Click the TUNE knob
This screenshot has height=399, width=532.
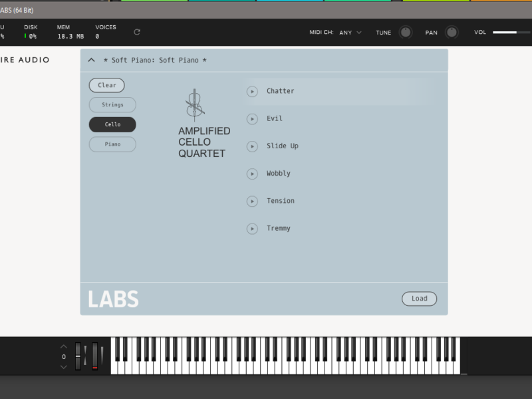pyautogui.click(x=406, y=32)
